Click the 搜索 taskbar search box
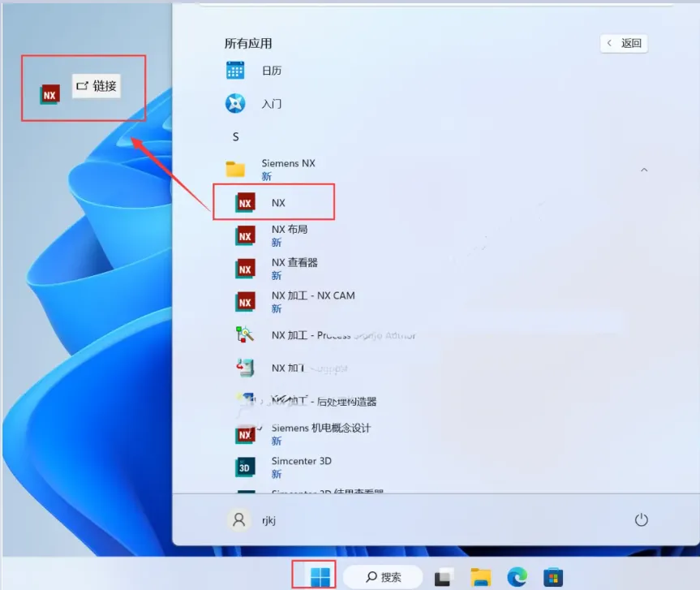 [383, 577]
